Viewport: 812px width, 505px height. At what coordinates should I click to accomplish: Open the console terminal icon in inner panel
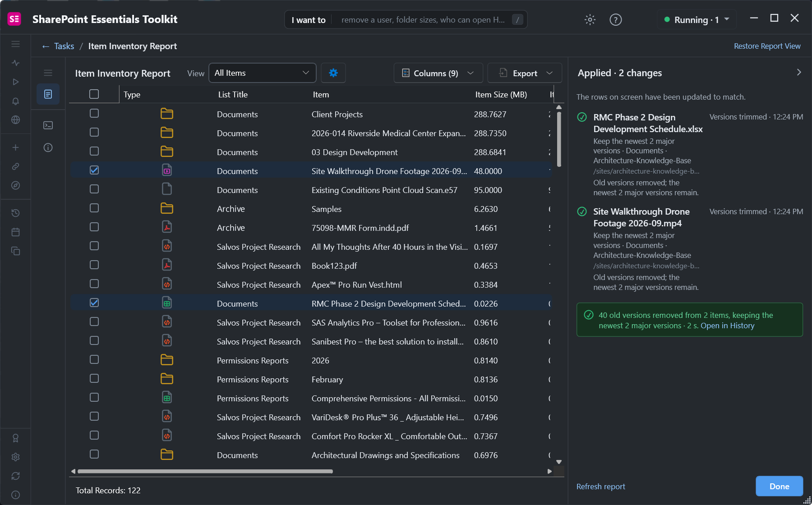tap(48, 125)
